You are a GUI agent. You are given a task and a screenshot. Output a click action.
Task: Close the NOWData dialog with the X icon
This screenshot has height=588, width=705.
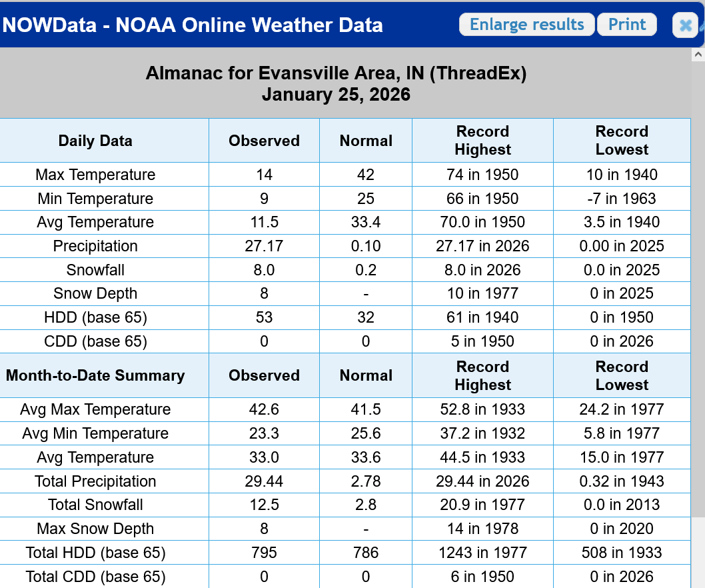click(684, 25)
